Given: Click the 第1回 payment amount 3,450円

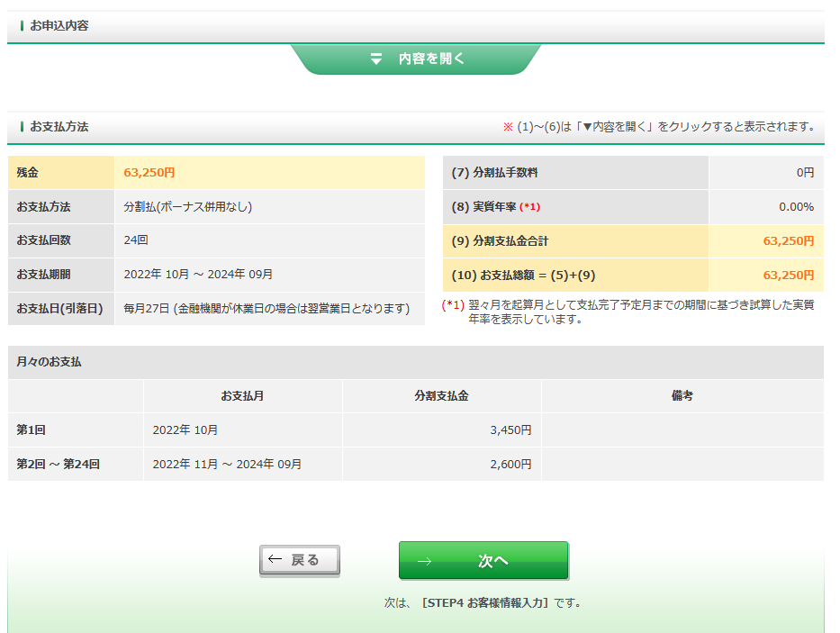Looking at the screenshot, I should point(510,430).
